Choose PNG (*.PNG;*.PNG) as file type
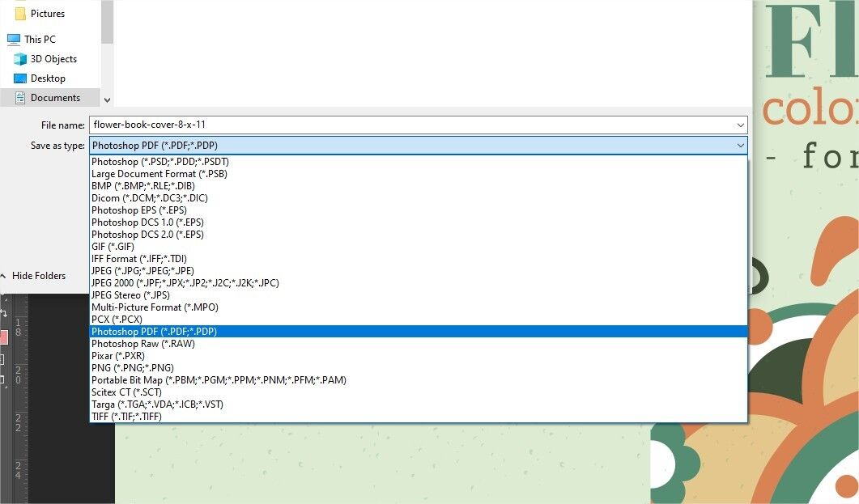 click(x=132, y=368)
